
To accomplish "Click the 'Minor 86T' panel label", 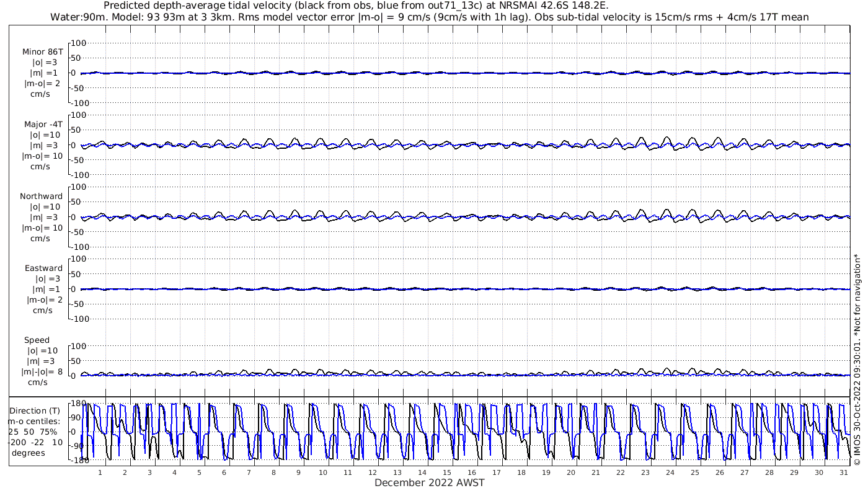I will pyautogui.click(x=43, y=52).
